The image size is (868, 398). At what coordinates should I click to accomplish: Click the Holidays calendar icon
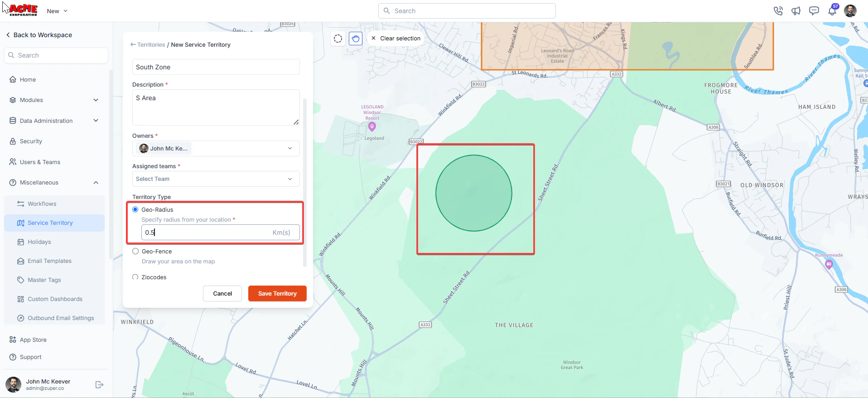(x=21, y=242)
